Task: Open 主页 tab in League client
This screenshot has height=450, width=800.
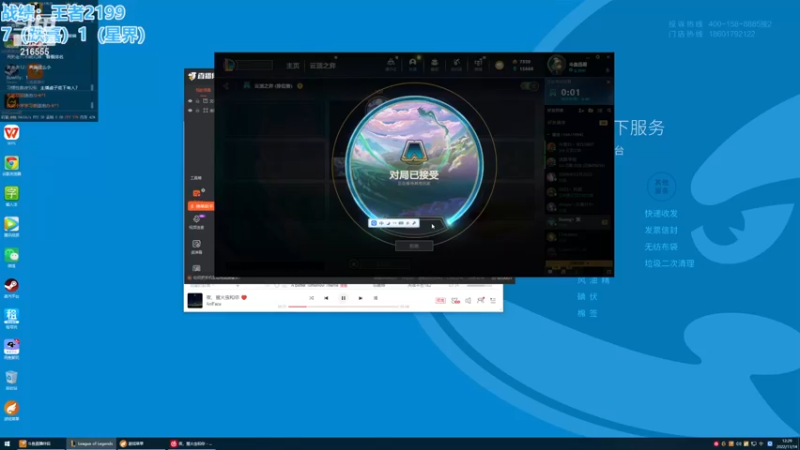Action: click(x=292, y=66)
